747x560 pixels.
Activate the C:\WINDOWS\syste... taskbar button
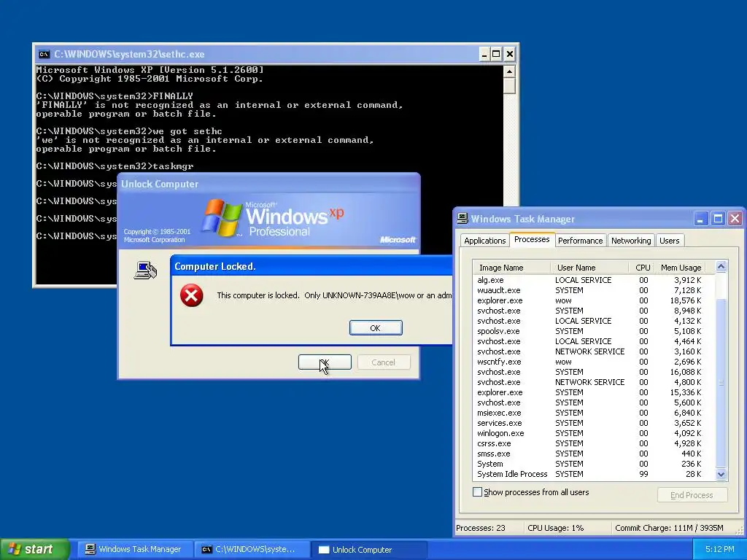coord(251,550)
